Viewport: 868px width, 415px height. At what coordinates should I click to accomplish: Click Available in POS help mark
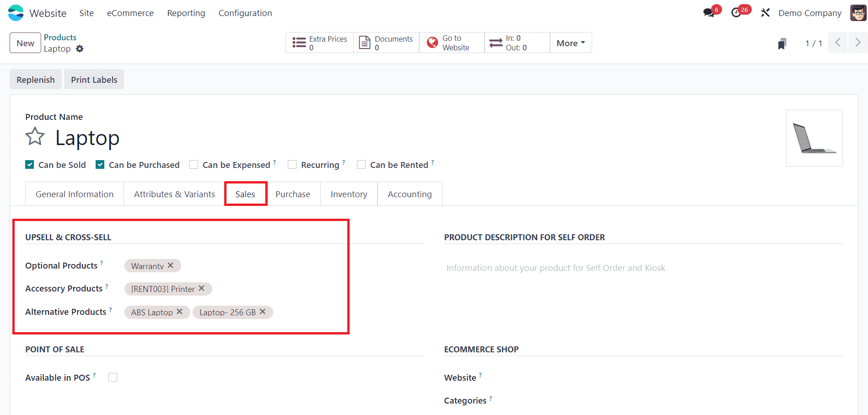(x=94, y=375)
